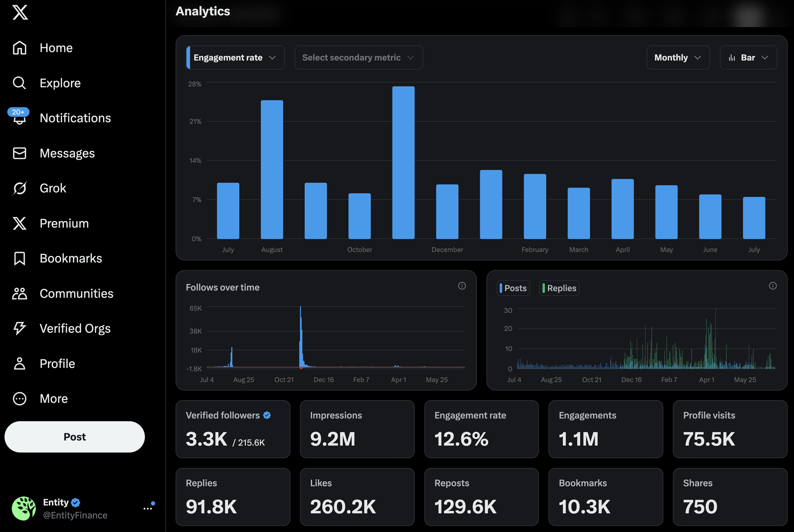Open the Bar chart type dropdown

[748, 58]
